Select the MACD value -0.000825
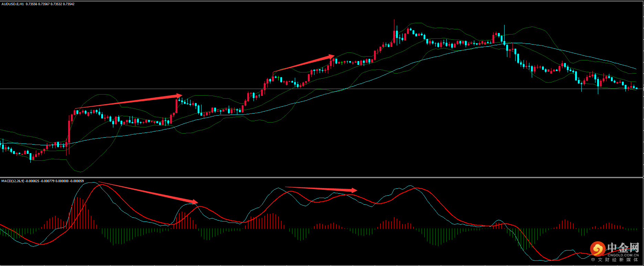The image size is (644, 266). pos(32,181)
